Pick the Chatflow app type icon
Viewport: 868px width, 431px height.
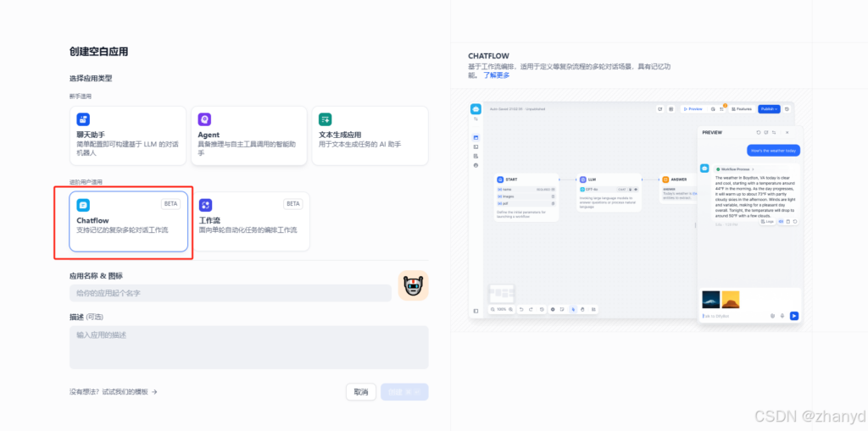pyautogui.click(x=83, y=205)
